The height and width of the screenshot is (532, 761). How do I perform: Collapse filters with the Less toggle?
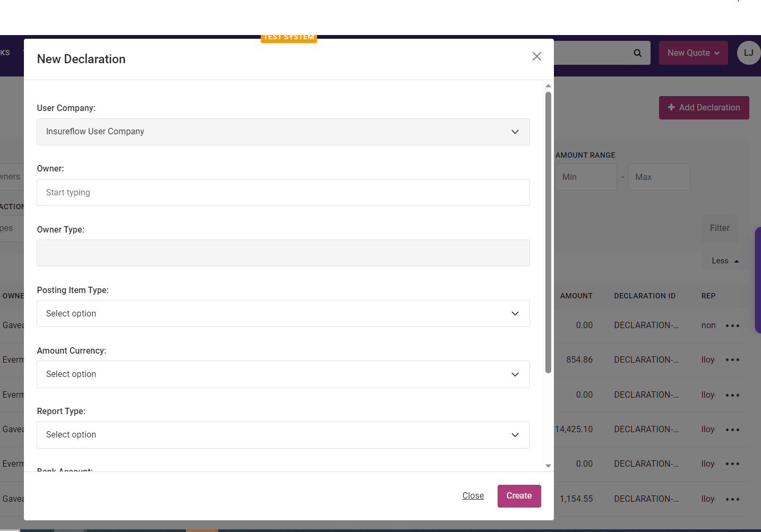[725, 261]
